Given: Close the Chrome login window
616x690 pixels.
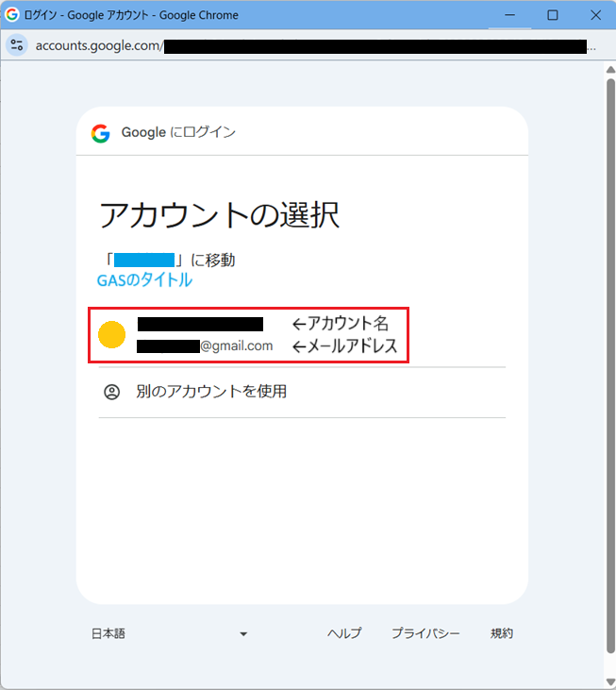Looking at the screenshot, I should pos(596,15).
